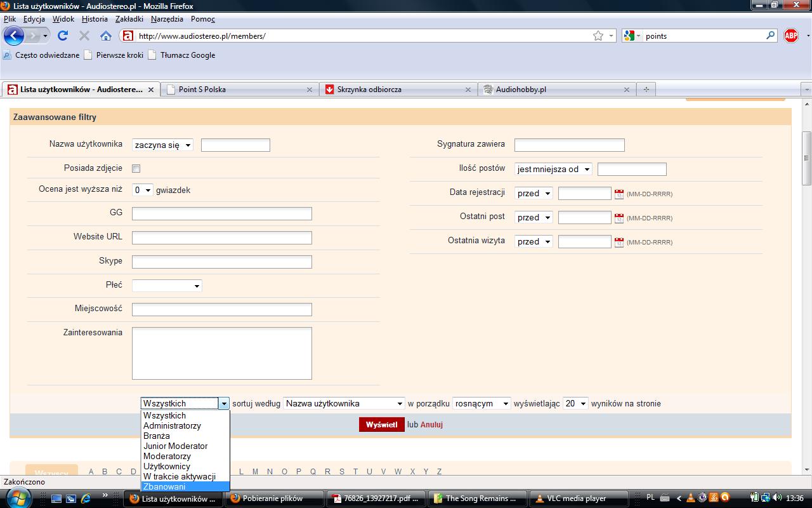
Task: Open The Song Remains taskbar window
Action: point(478,498)
